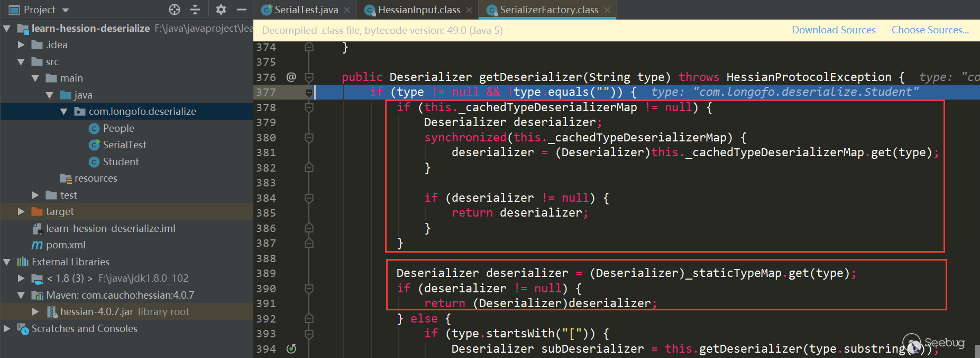Toggle fold marker at line 384
980x358 pixels.
click(309, 198)
